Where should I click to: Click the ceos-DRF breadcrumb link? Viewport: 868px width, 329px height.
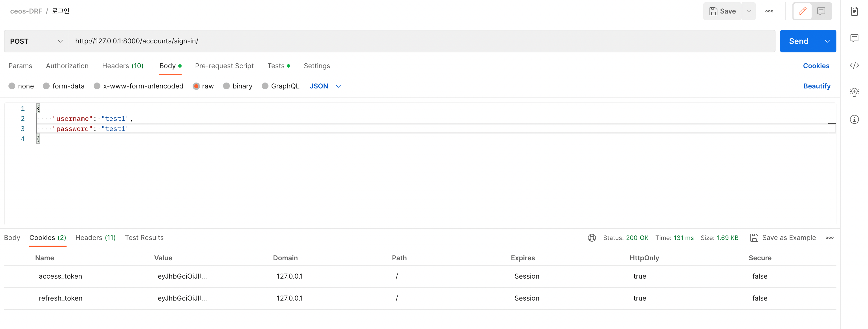pyautogui.click(x=26, y=11)
